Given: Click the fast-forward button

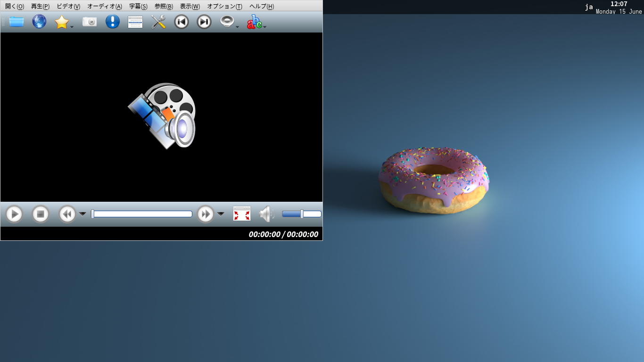Looking at the screenshot, I should click(206, 214).
